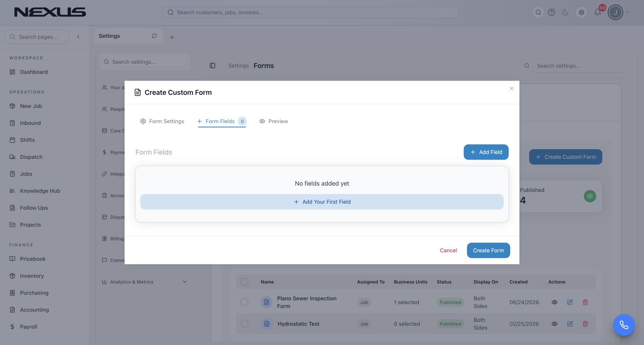
Task: Click the green Published stats gear icon
Action: [x=590, y=196]
